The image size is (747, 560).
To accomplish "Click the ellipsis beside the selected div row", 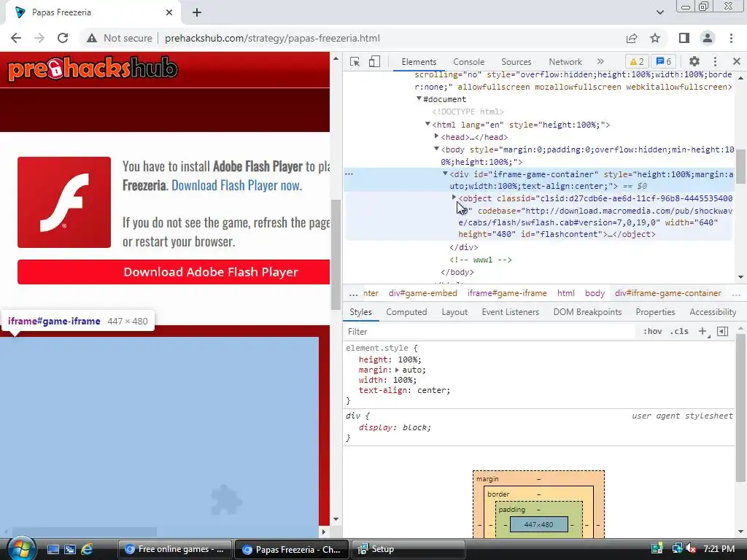I will [349, 174].
